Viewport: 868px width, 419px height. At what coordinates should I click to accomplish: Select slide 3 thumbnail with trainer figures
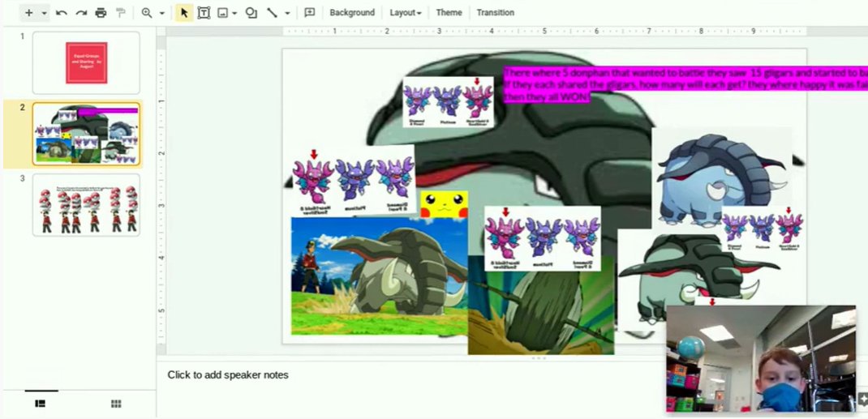point(86,205)
